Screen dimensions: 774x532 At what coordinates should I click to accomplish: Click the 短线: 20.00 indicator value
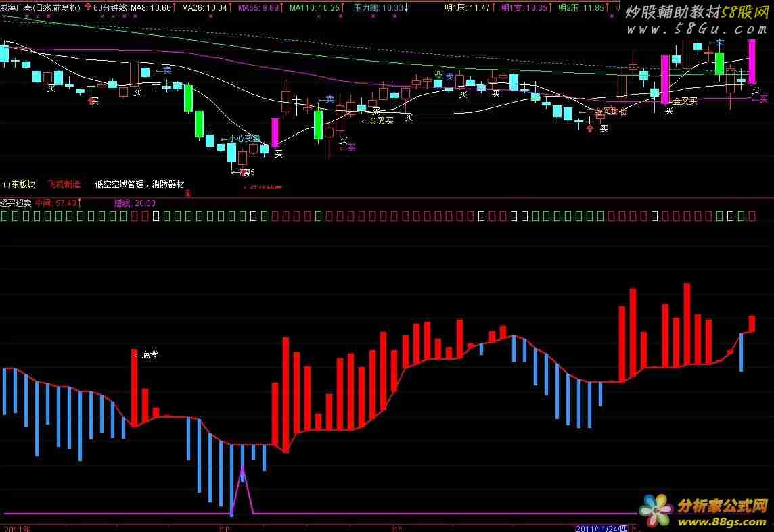pyautogui.click(x=135, y=203)
